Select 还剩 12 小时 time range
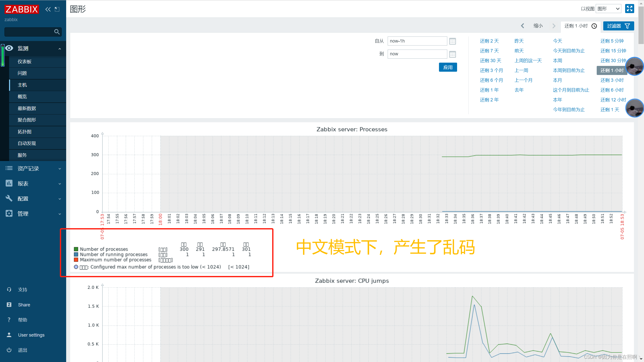 613,100
